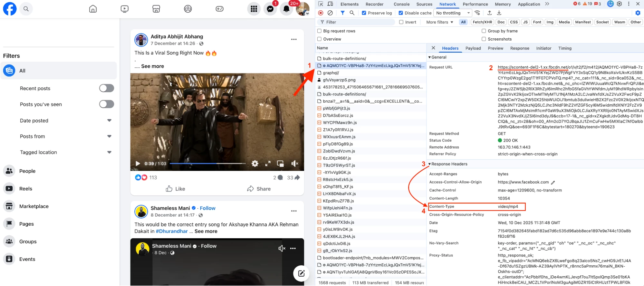Screen dimensions: 644x286
Task: Switch to Sources tab in DevTools
Action: (424, 4)
